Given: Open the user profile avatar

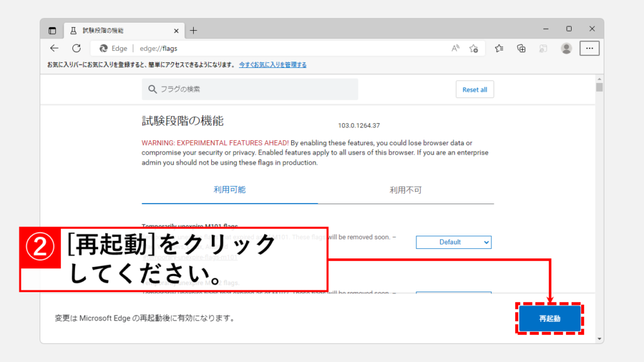Looking at the screenshot, I should (566, 48).
